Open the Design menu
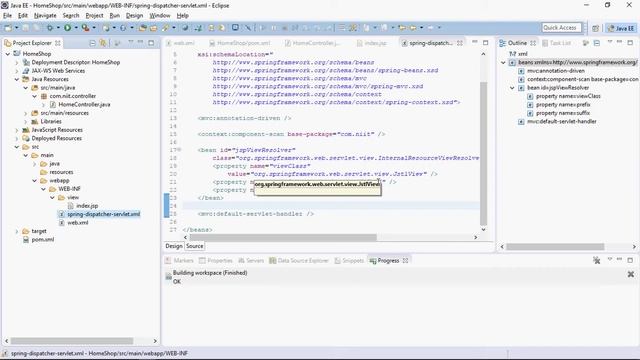The width and height of the screenshot is (640, 360). point(134,16)
